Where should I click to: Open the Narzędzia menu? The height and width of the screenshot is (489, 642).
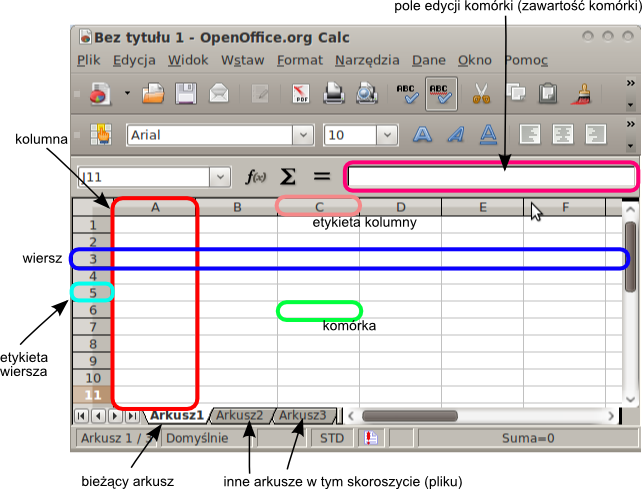pos(367,60)
